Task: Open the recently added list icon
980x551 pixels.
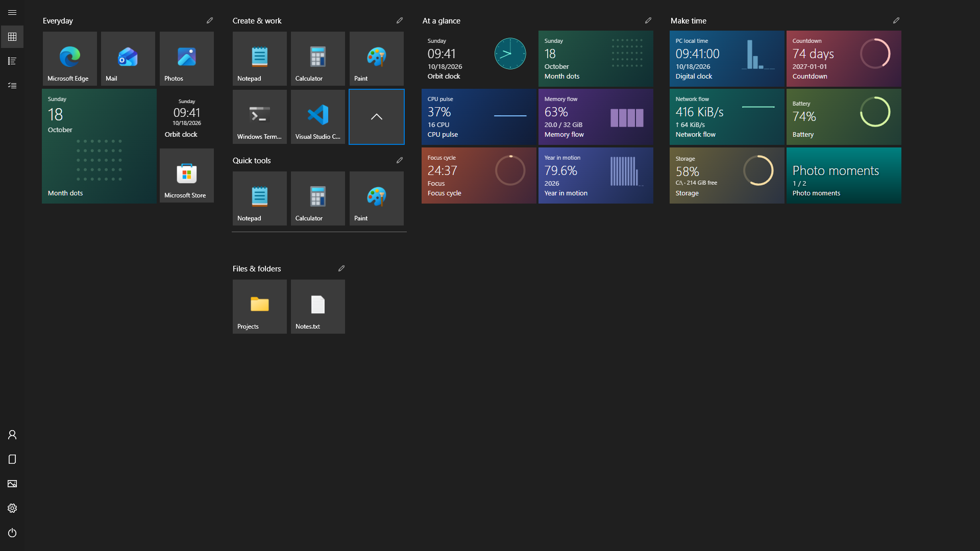Action: 12,86
